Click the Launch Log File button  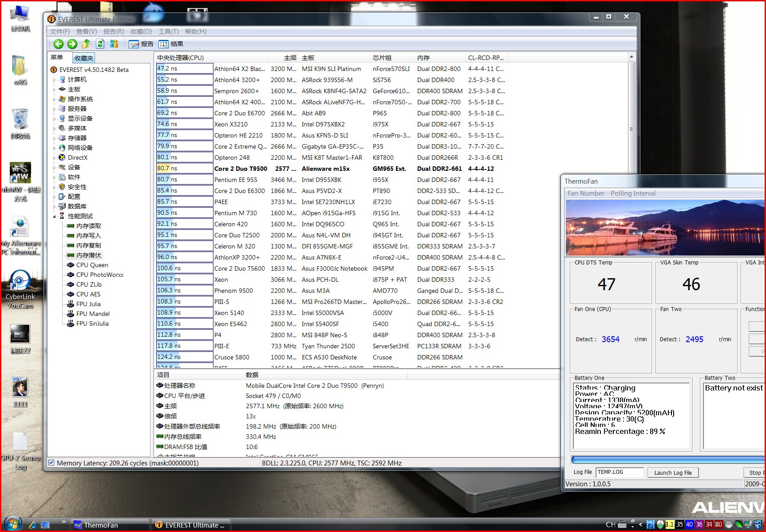[673, 473]
